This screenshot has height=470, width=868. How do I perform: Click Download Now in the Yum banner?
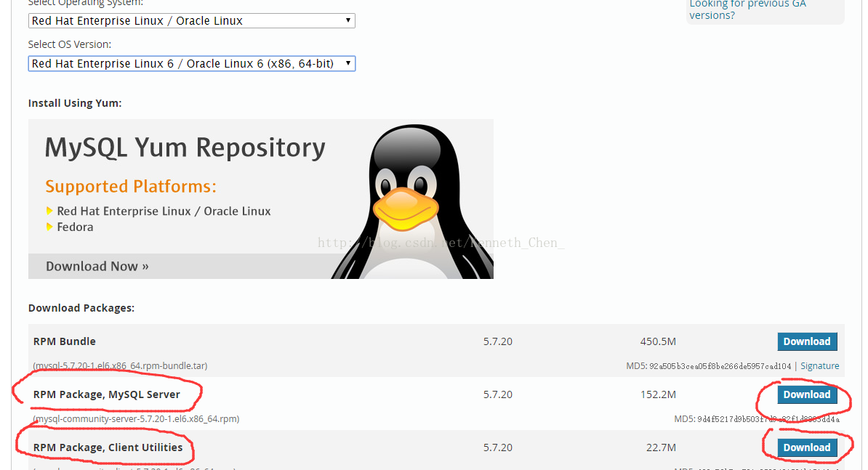[x=97, y=267]
